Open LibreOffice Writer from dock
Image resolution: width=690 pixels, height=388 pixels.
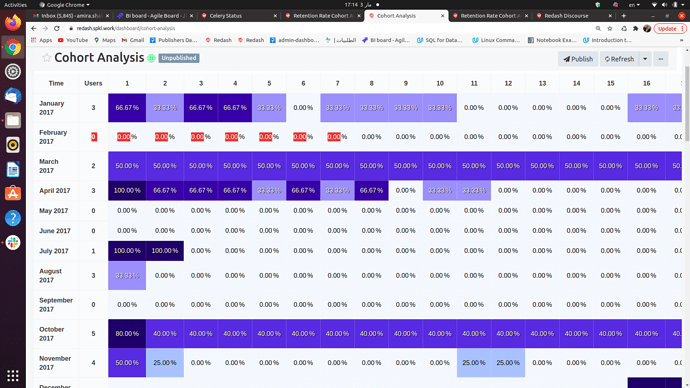pos(13,169)
